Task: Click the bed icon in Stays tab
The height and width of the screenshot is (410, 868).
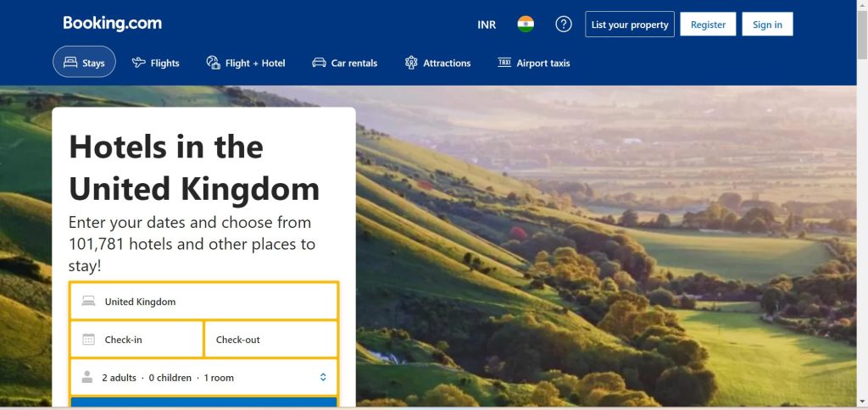Action: pyautogui.click(x=70, y=63)
